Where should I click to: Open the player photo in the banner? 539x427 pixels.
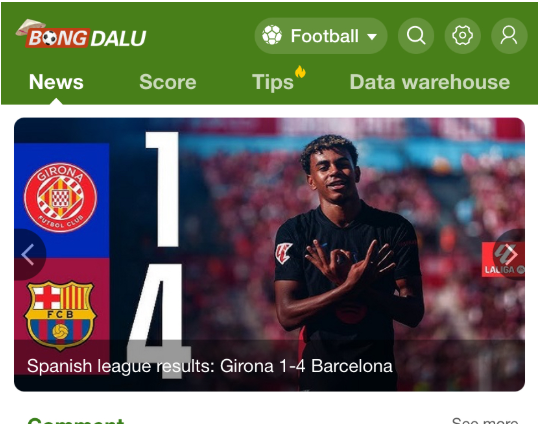click(x=347, y=254)
